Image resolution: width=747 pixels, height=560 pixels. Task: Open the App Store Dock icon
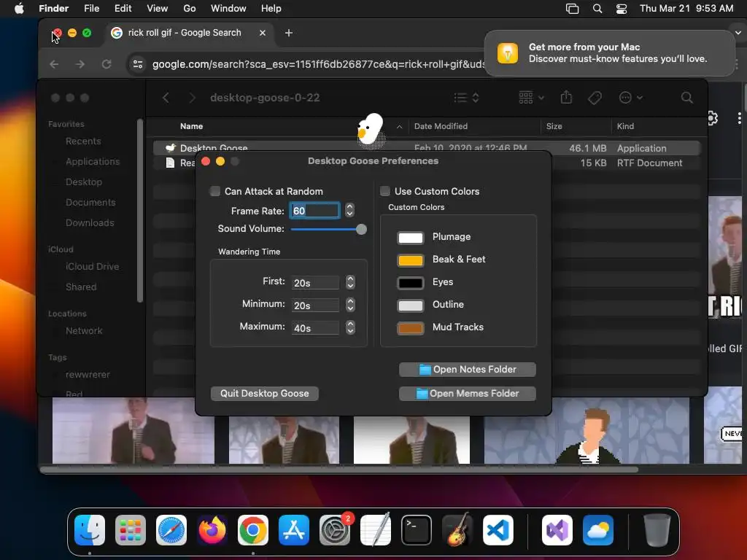click(294, 530)
